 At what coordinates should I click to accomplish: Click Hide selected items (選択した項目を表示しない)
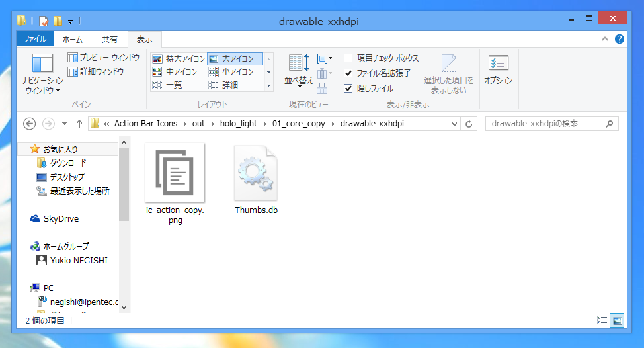[x=448, y=74]
